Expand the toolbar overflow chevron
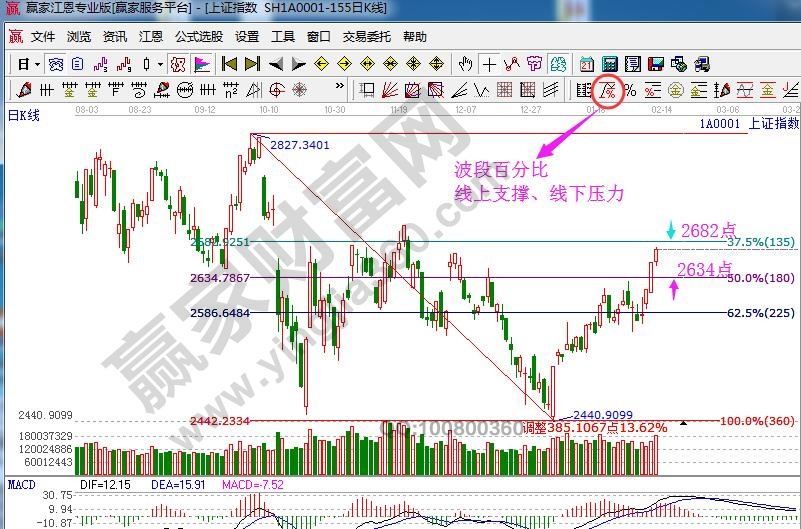 coord(340,85)
